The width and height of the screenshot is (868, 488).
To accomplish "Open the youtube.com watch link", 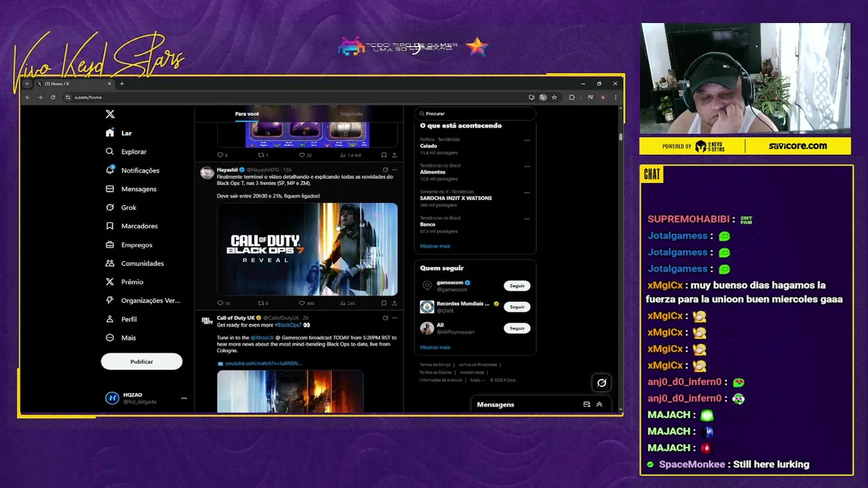I will click(x=263, y=363).
